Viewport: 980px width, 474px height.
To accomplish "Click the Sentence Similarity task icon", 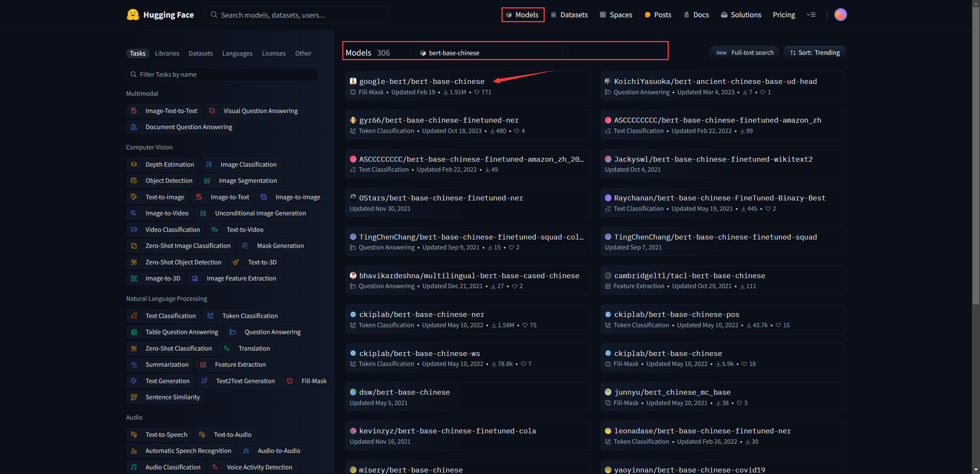I will 134,397.
